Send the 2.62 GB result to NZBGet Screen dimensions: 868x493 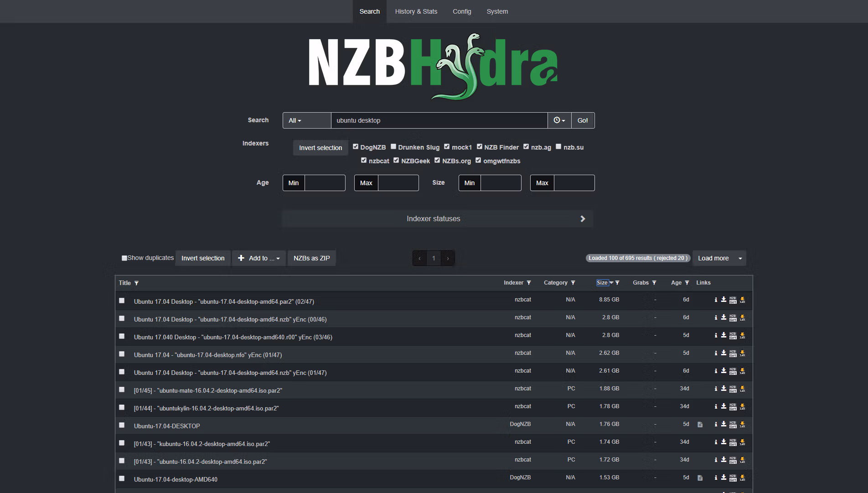point(733,353)
